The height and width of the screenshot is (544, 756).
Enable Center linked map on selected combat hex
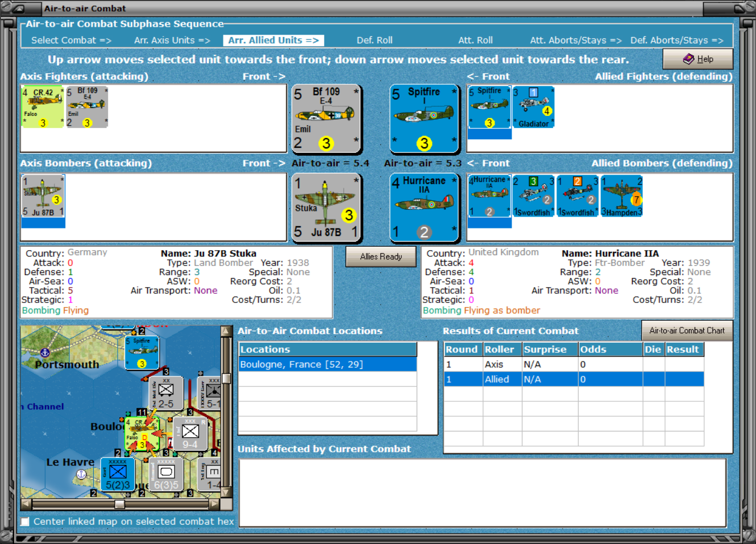tap(25, 521)
